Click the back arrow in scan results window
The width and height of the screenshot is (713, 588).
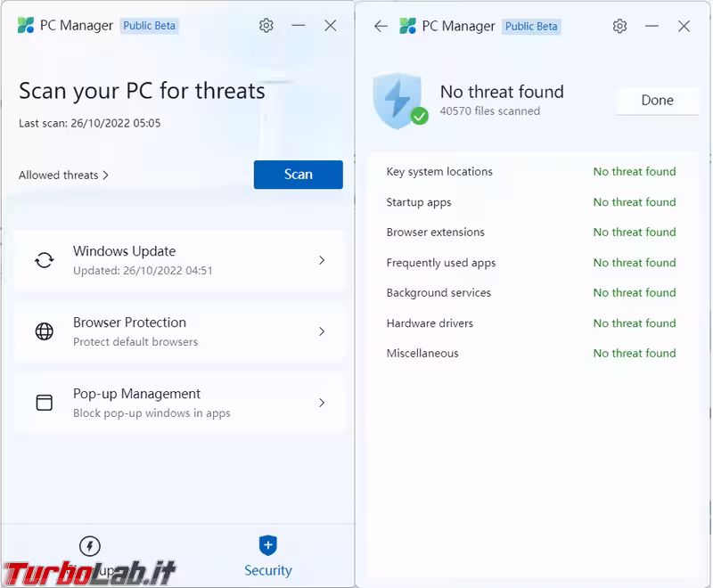pos(381,27)
